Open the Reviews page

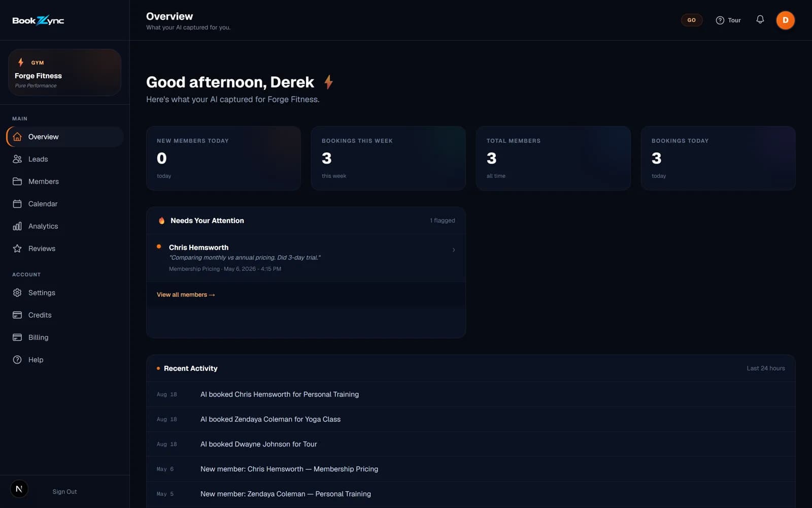[x=65, y=248]
